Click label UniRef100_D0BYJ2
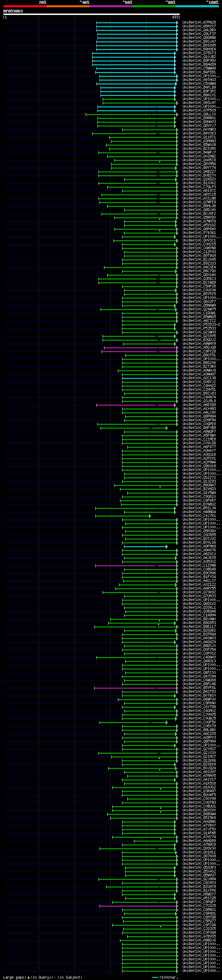Screen dimensions: 222x980 pyautogui.click(x=199, y=382)
